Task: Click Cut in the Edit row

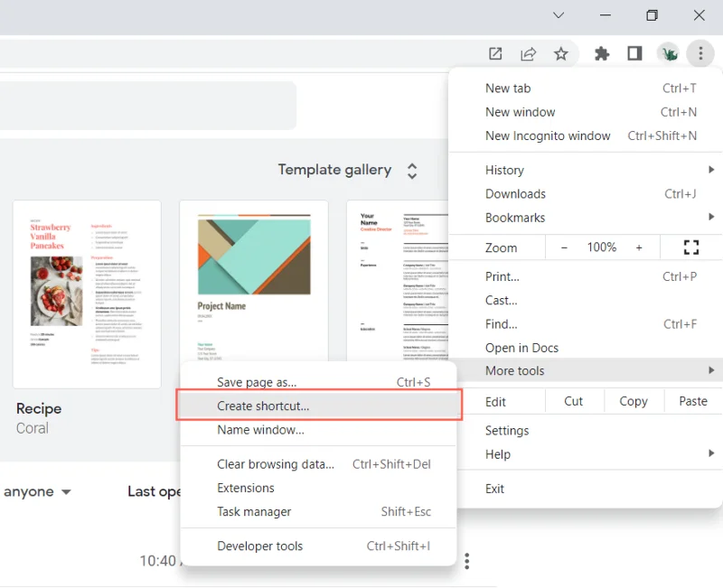Action: 574,401
